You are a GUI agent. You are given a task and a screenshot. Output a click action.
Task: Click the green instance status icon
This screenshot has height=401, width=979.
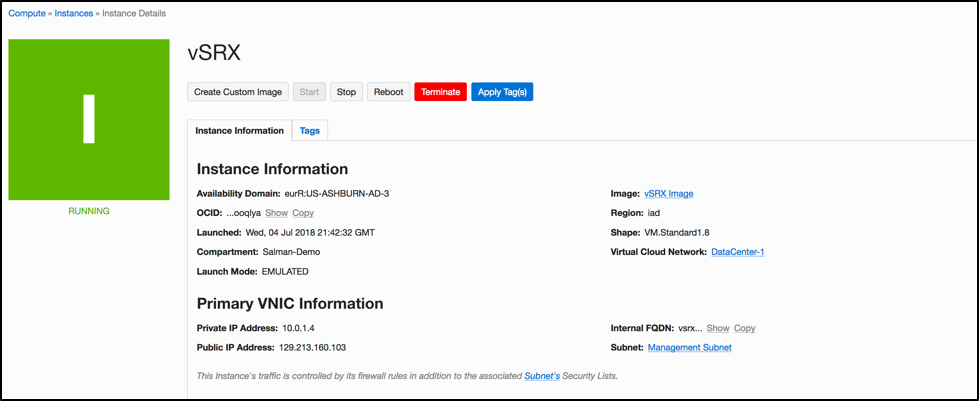[x=89, y=120]
